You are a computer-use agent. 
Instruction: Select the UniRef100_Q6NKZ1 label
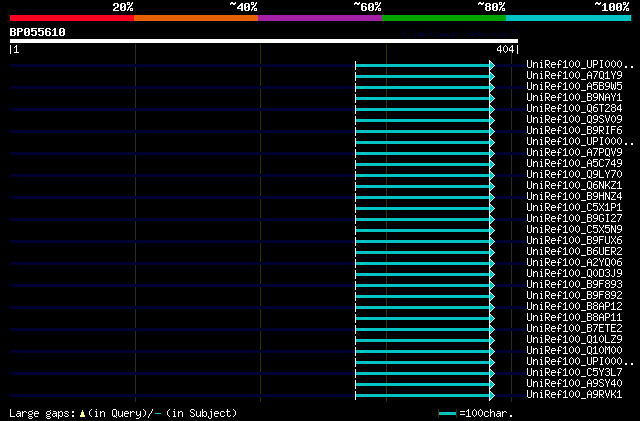click(574, 186)
